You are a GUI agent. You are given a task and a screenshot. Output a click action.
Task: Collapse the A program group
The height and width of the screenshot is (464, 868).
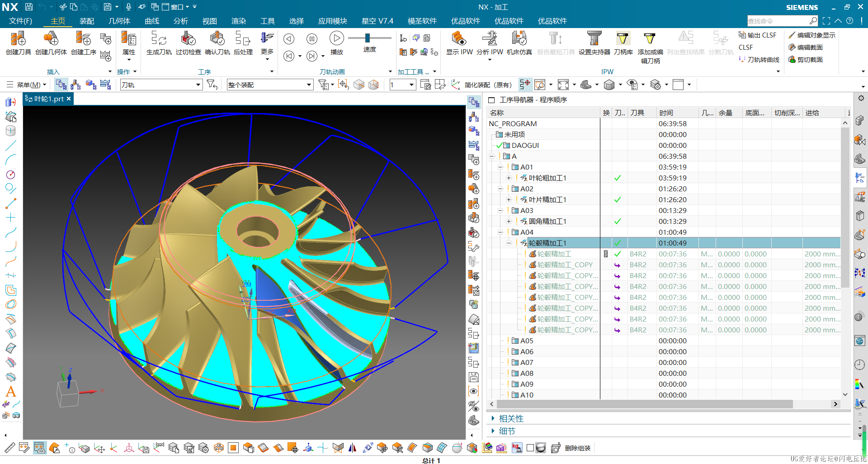coord(492,156)
